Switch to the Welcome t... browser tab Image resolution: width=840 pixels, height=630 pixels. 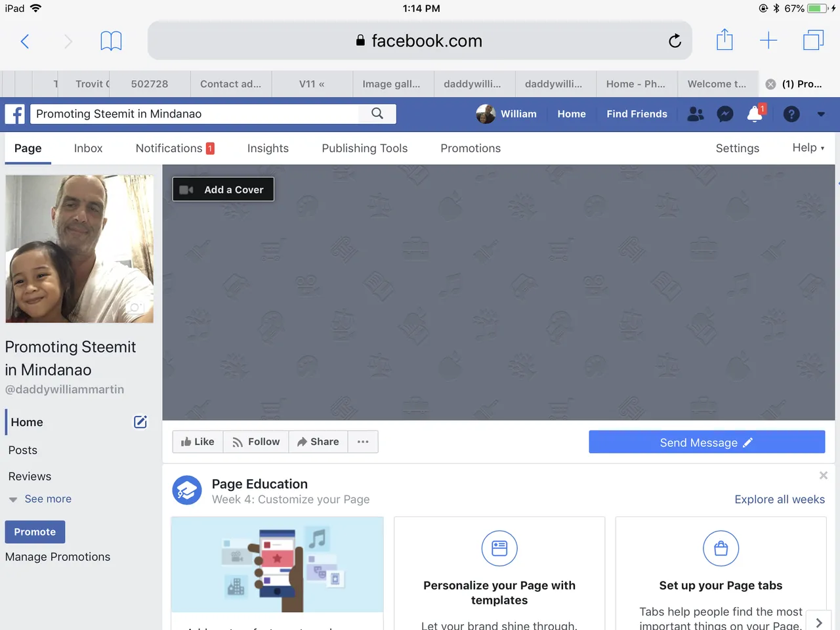[717, 84]
